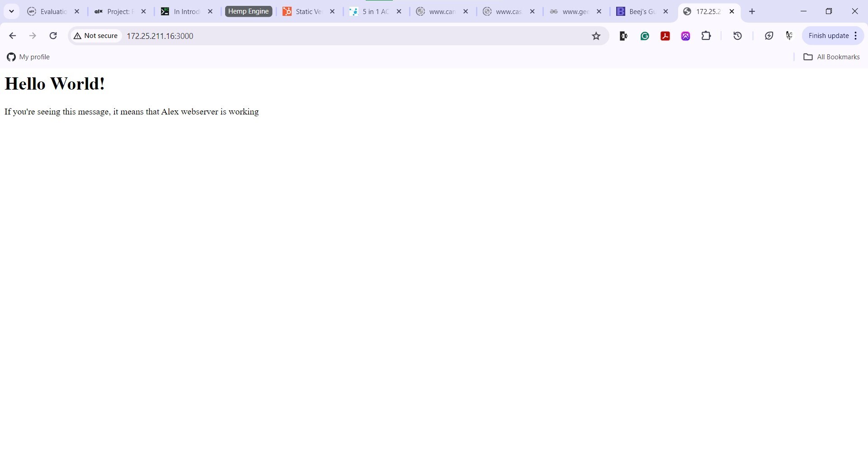Image resolution: width=868 pixels, height=471 pixels.
Task: Bookmark this page with the star
Action: click(x=596, y=35)
